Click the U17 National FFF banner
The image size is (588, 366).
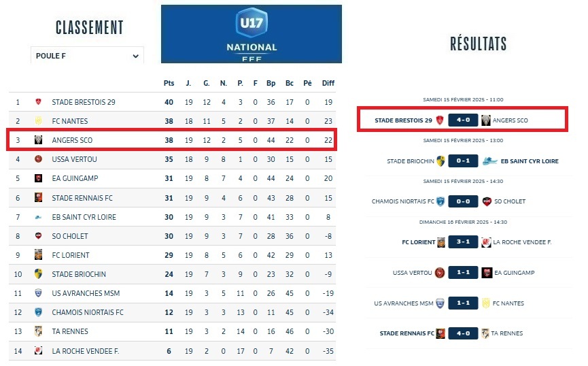tap(251, 33)
